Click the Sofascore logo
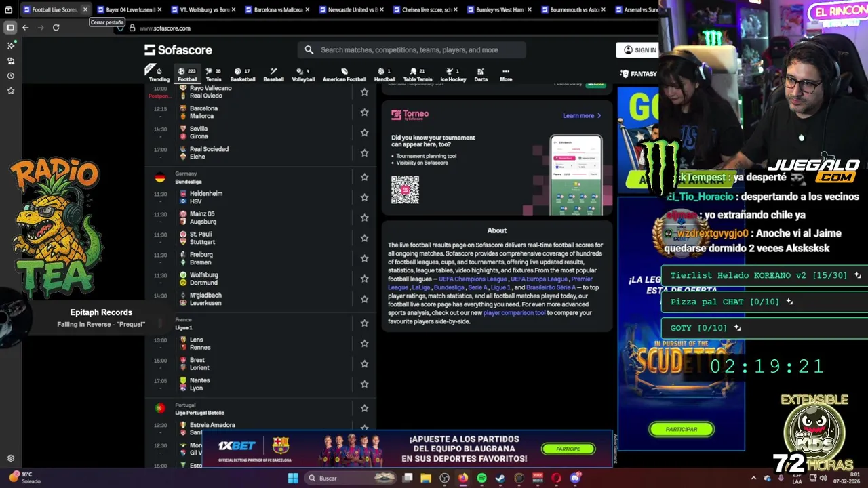The width and height of the screenshot is (868, 488). (178, 49)
